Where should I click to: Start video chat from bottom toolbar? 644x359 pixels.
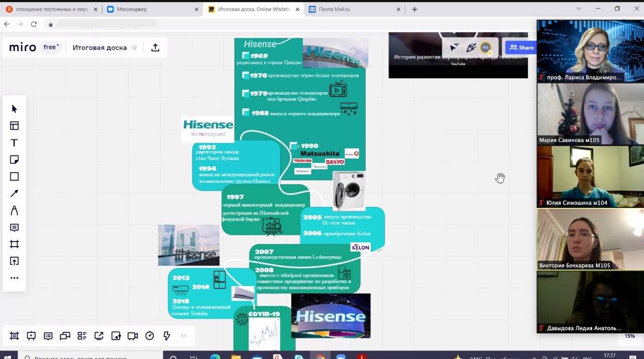pyautogui.click(x=133, y=336)
